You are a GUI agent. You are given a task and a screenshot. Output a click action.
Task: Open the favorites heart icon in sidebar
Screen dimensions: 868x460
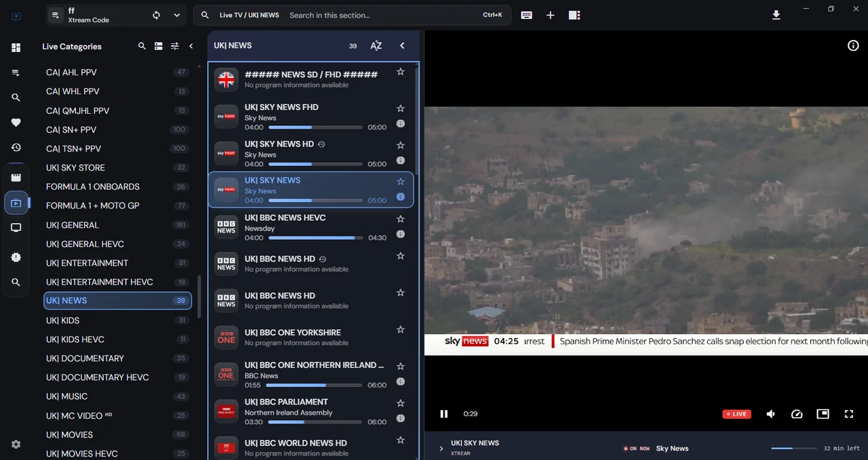(16, 123)
